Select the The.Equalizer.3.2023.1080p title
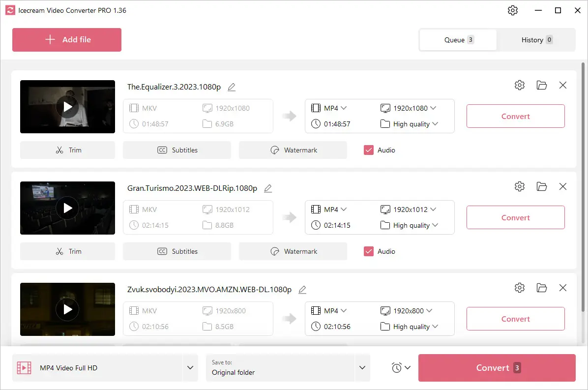 174,87
